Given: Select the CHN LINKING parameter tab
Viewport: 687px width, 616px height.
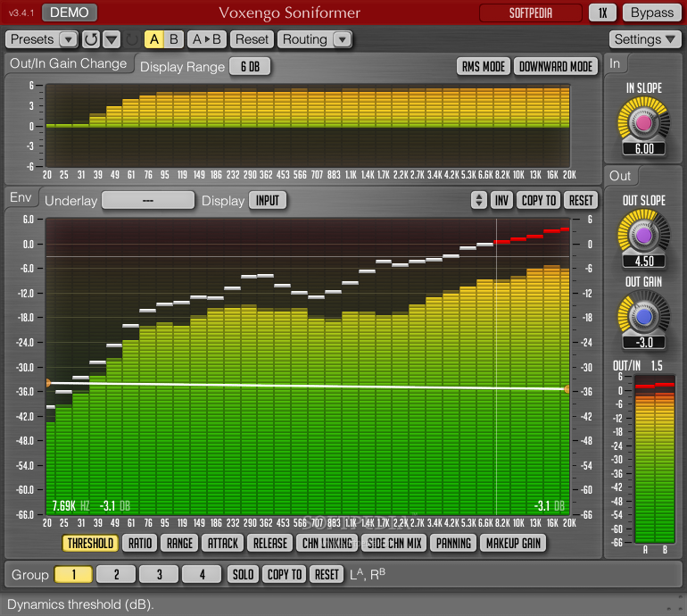Looking at the screenshot, I should [x=327, y=544].
